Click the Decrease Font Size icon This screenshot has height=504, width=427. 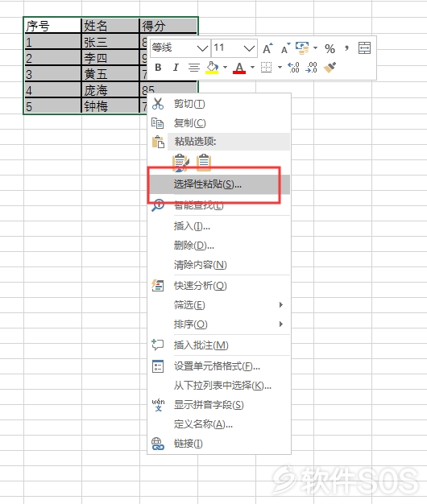[x=285, y=48]
